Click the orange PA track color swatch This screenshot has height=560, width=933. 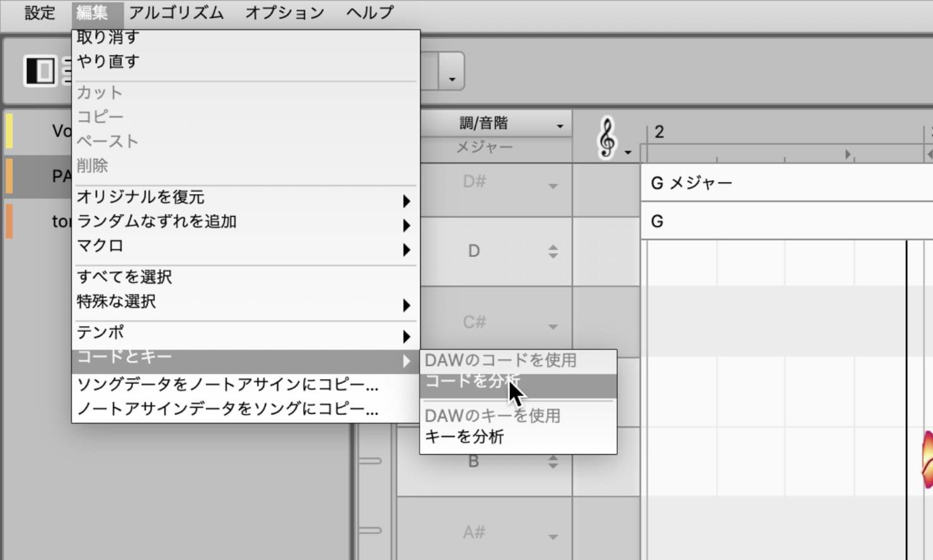[x=9, y=176]
